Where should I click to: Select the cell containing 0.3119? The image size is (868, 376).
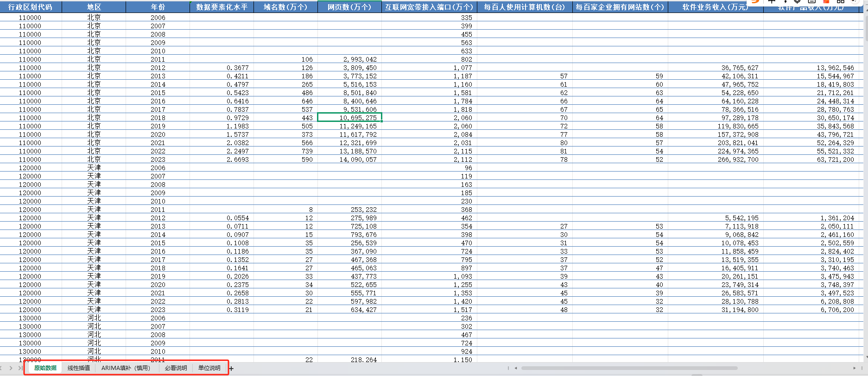point(222,310)
